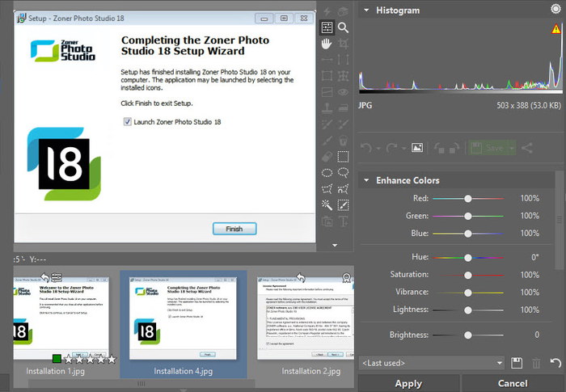The image size is (566, 392).
Task: Open the Undo history dropdown arrow
Action: click(x=378, y=148)
